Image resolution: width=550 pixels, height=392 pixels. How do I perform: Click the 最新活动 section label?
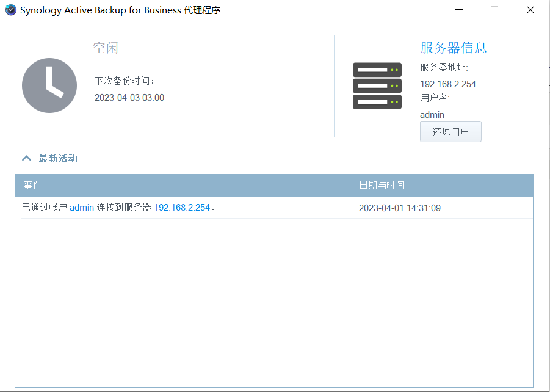58,158
